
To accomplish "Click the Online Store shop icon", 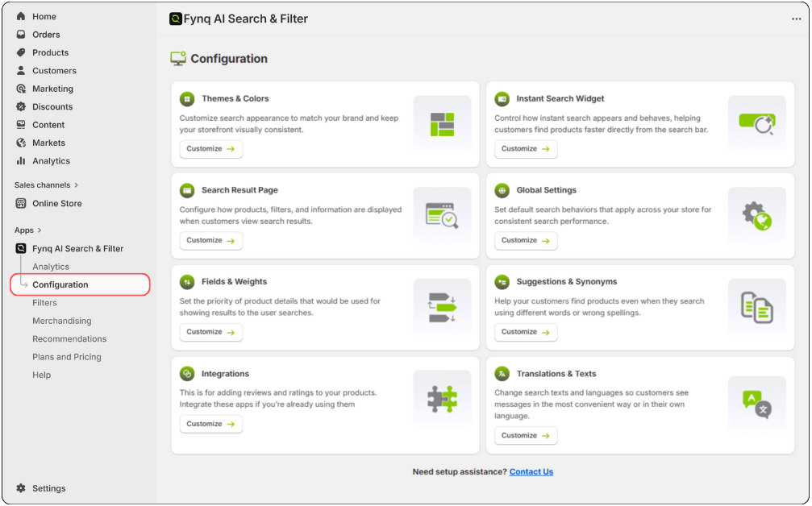I will [21, 203].
